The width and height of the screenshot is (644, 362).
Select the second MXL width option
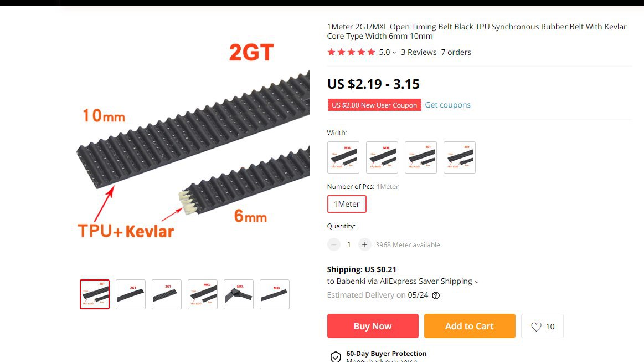(x=382, y=157)
